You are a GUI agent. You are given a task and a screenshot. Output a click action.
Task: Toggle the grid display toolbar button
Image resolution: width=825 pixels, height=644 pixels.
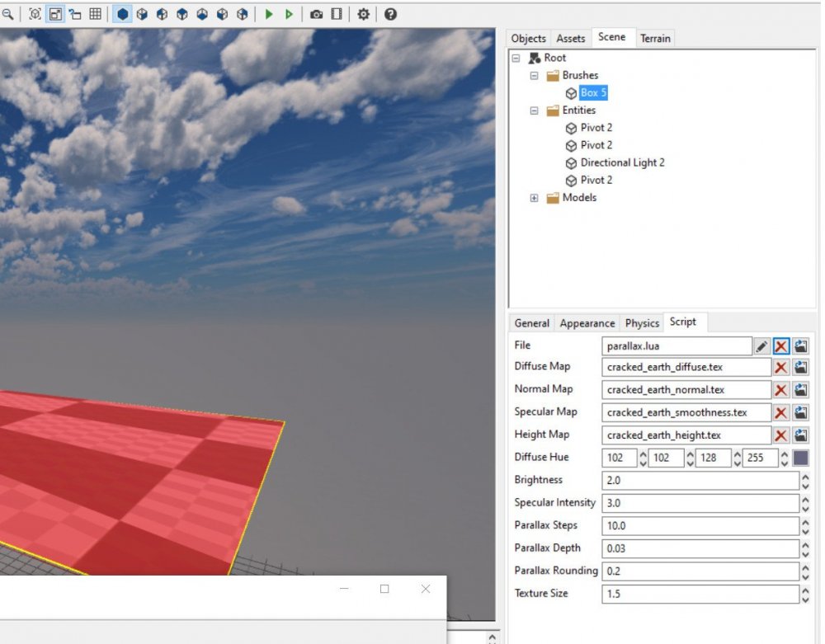pyautogui.click(x=96, y=14)
